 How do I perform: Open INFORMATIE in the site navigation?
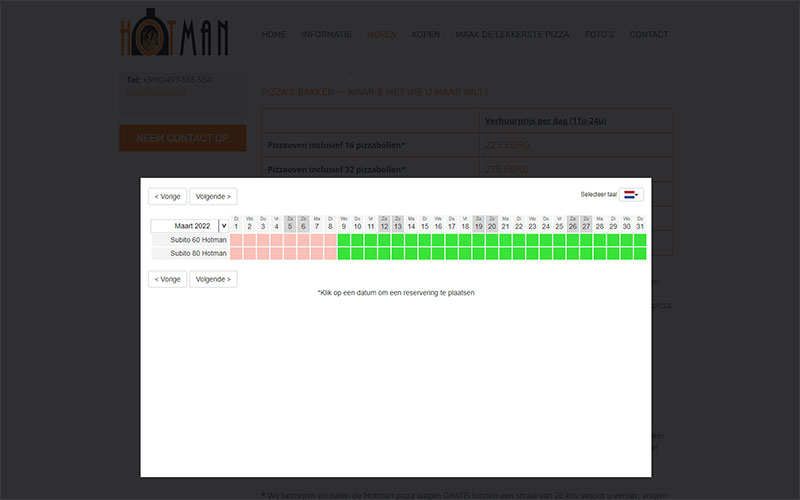tap(327, 34)
